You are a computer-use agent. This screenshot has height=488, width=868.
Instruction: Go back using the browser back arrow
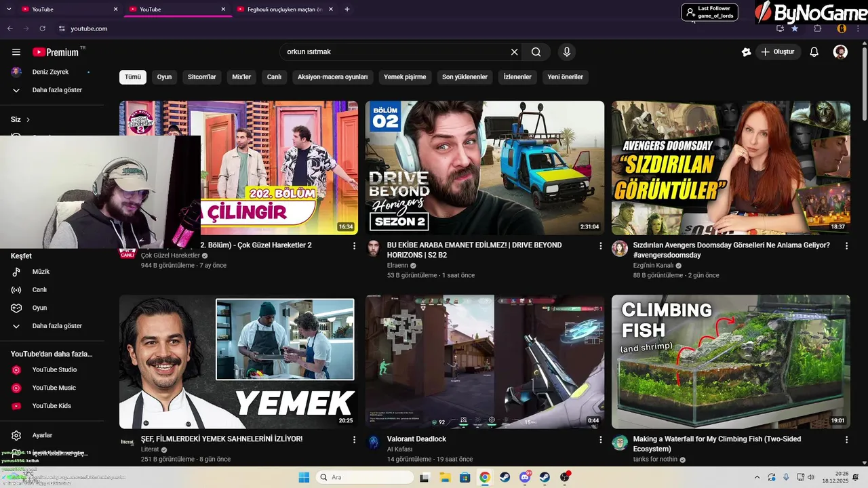(x=10, y=28)
